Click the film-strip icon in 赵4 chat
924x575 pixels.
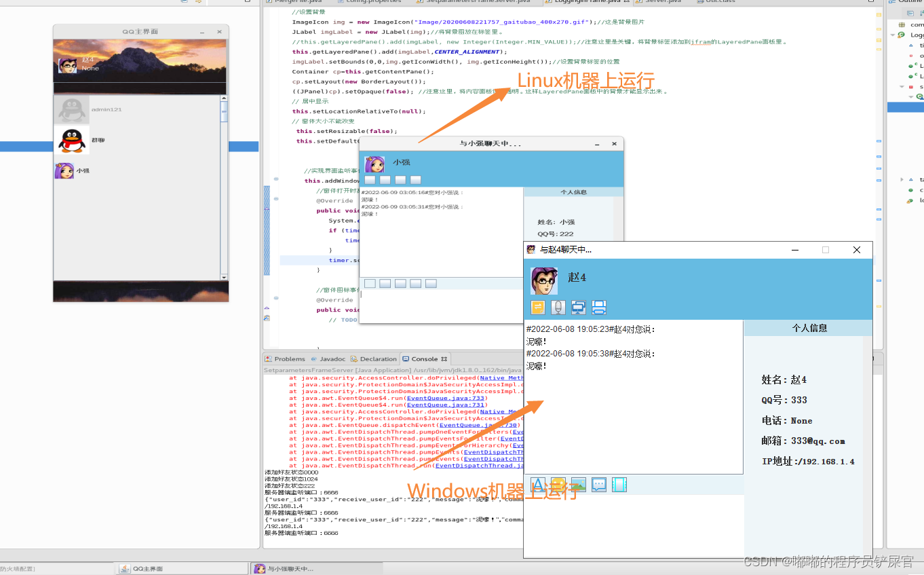coord(619,485)
